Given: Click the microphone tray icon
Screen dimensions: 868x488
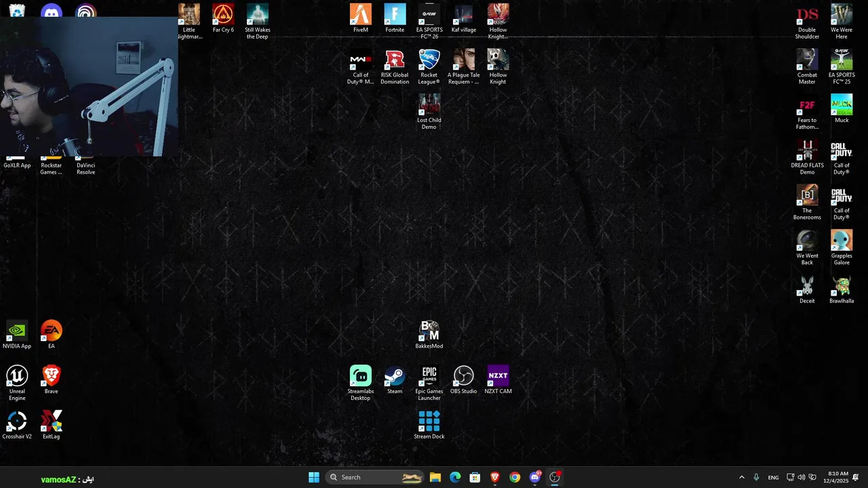Looking at the screenshot, I should click(x=756, y=477).
